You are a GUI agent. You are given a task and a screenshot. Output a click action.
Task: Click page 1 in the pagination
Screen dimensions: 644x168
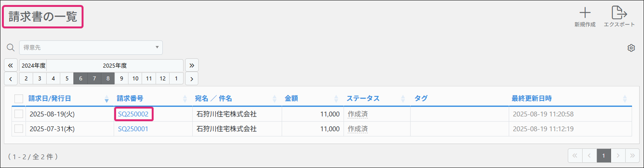603,155
